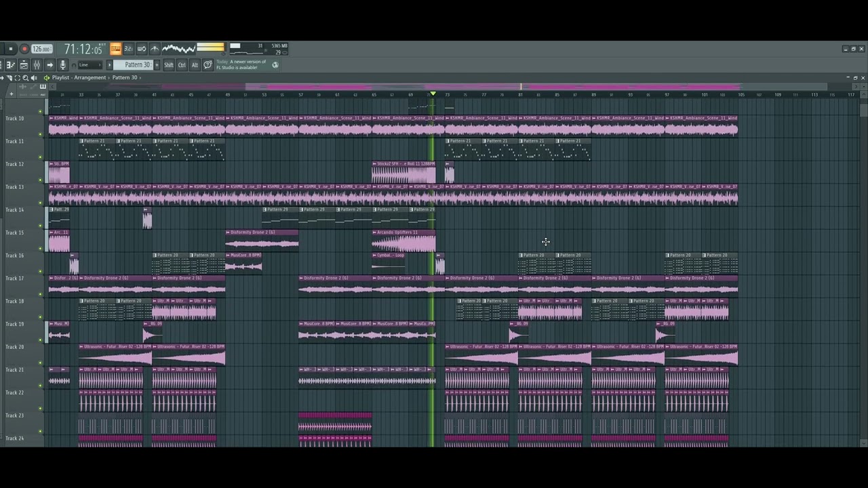Toggle the blend recording overdub icon
868x488 pixels.
pyautogui.click(x=155, y=49)
